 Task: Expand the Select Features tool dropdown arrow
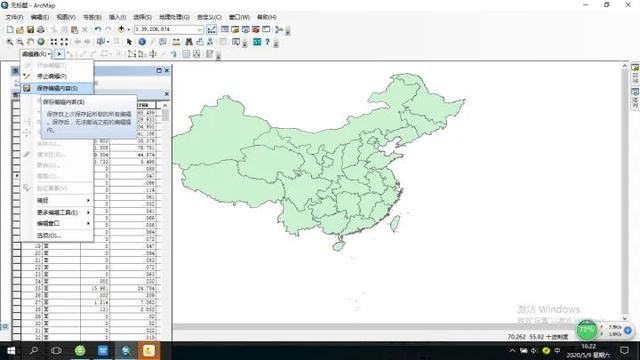click(107, 42)
